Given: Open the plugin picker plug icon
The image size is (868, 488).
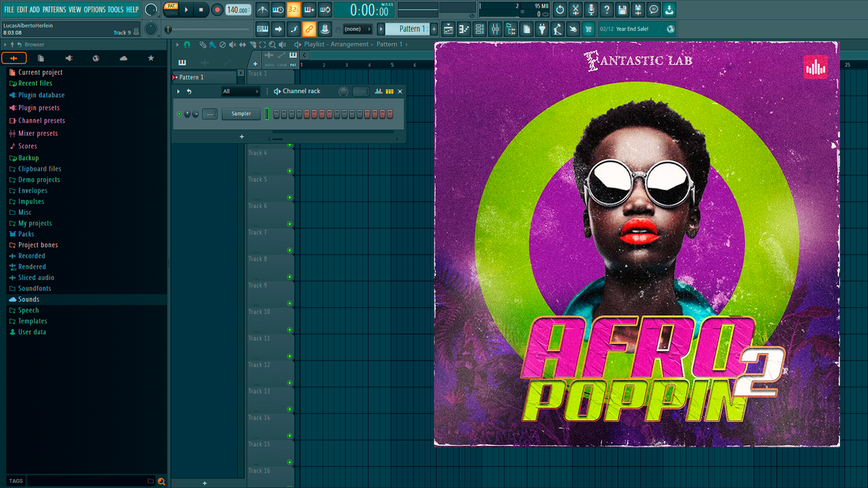Looking at the screenshot, I should click(542, 29).
